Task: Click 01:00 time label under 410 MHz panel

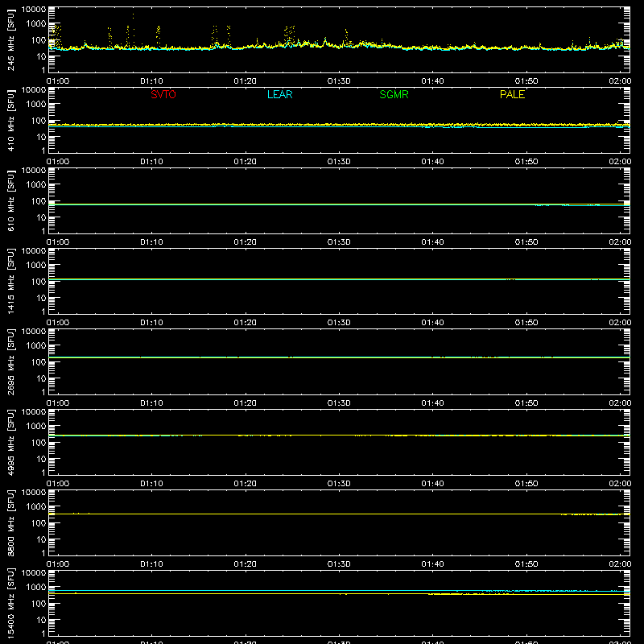Action: (x=58, y=162)
